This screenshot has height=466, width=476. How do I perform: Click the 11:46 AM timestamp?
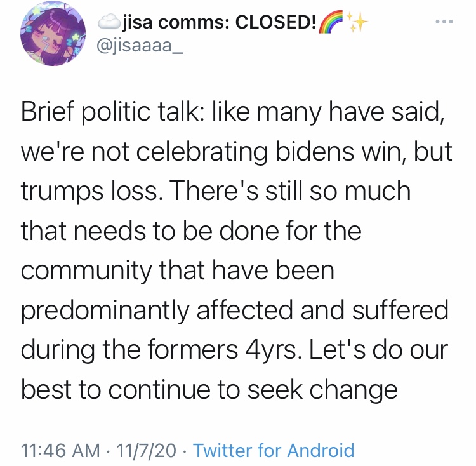click(60, 450)
